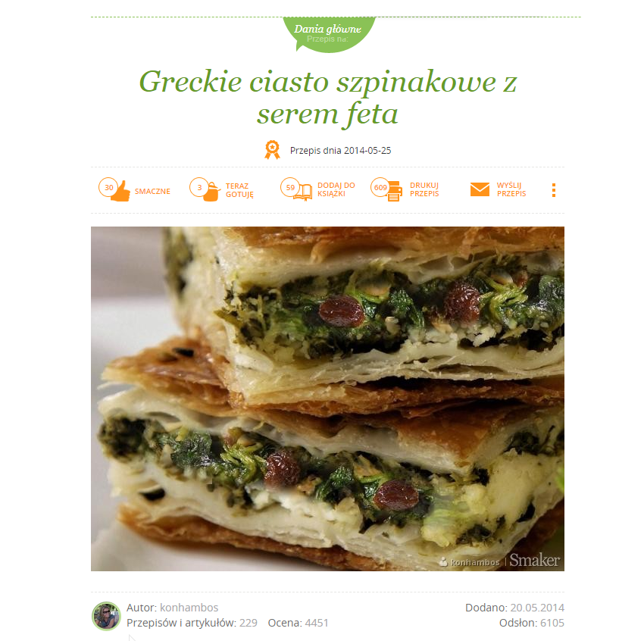644x644 pixels.
Task: Click the thumbs-up Smaczne icon
Action: click(120, 192)
